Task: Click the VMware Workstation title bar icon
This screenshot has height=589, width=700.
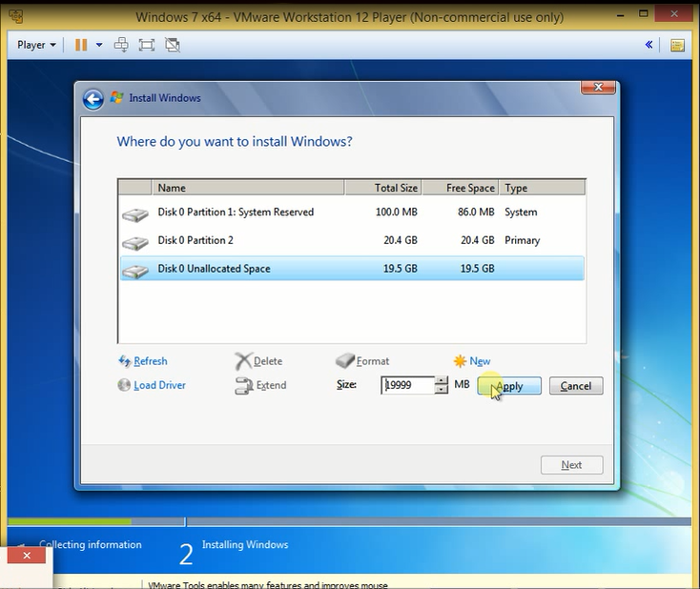Action: [x=16, y=17]
